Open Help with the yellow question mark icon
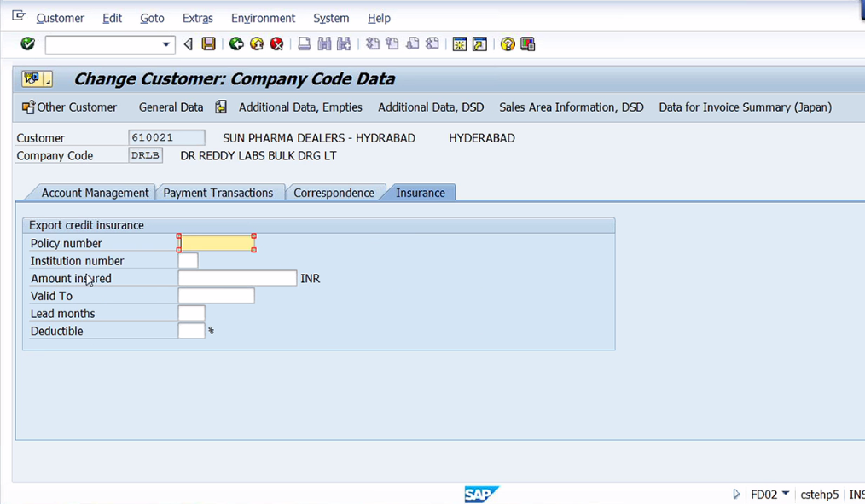The width and height of the screenshot is (865, 504). (x=508, y=44)
